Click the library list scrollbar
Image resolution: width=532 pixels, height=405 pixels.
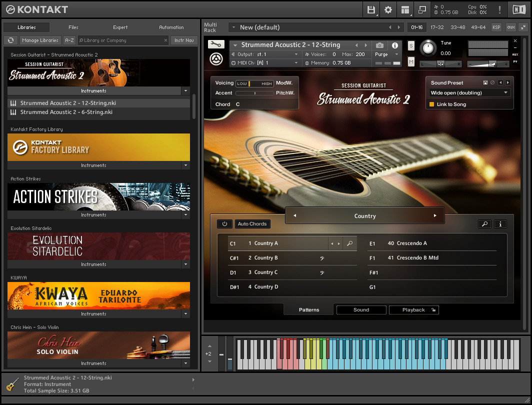click(194, 106)
